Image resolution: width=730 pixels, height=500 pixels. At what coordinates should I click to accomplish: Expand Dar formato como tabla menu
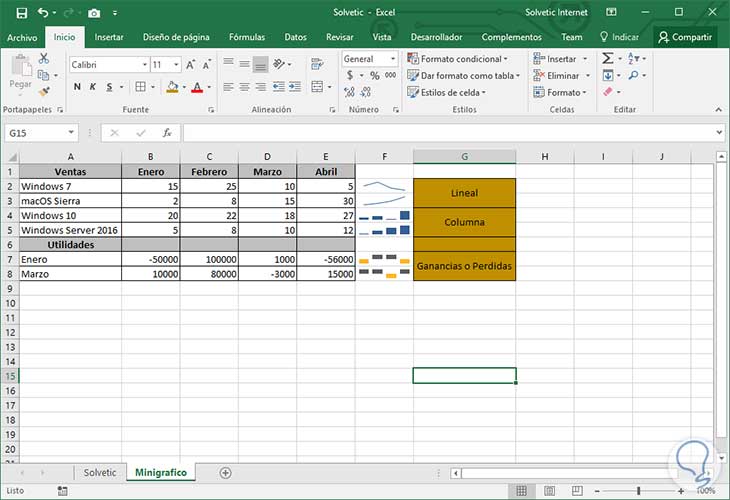(x=463, y=75)
